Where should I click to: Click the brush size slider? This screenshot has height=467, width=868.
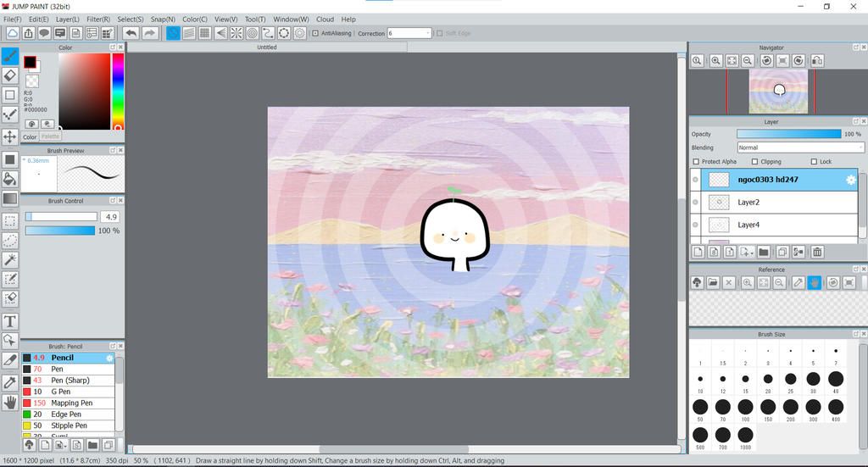pyautogui.click(x=61, y=217)
